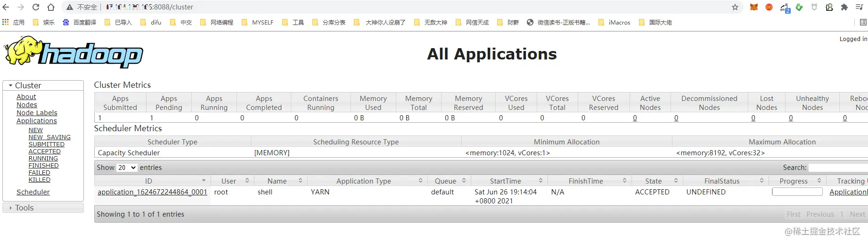Image resolution: width=868 pixels, height=244 pixels.
Task: Filter applications by RUNNING state
Action: [43, 159]
